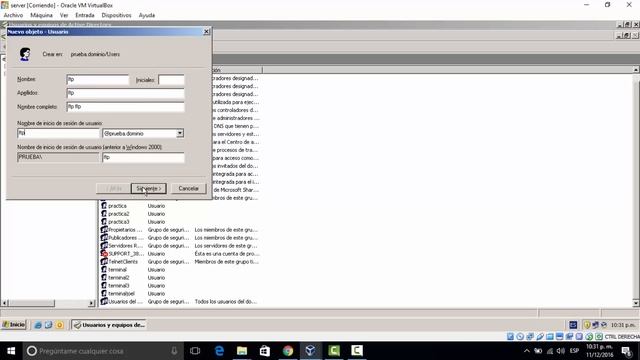Open the @prueba.dominio domain suffix dropdown
Screen dimensions: 640x360
pyautogui.click(x=180, y=133)
